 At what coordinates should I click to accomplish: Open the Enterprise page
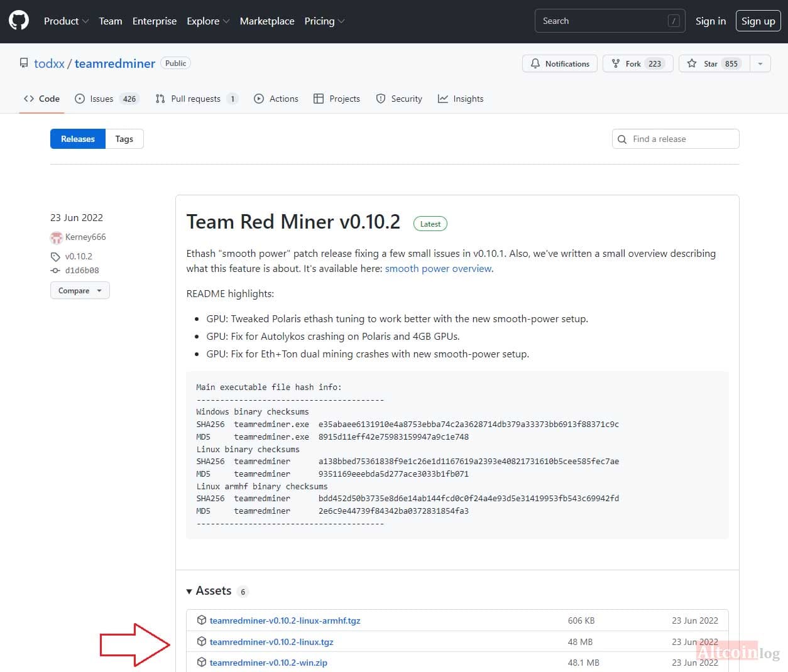[x=155, y=21]
